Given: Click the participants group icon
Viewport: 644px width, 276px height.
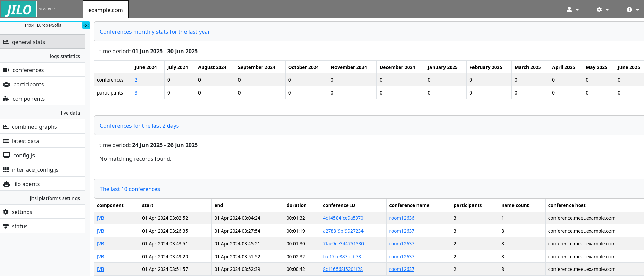Looking at the screenshot, I should 6,84.
